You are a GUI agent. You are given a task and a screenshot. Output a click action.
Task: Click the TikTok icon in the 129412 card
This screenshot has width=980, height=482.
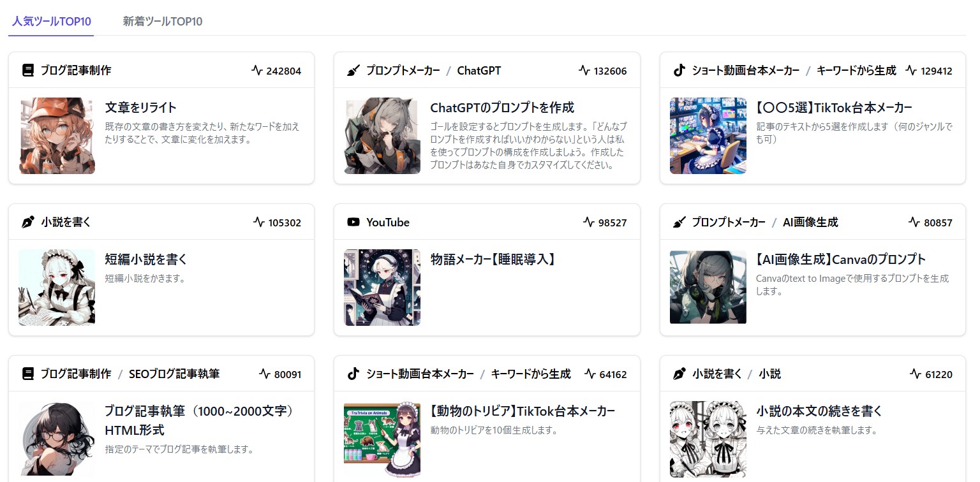pos(679,70)
